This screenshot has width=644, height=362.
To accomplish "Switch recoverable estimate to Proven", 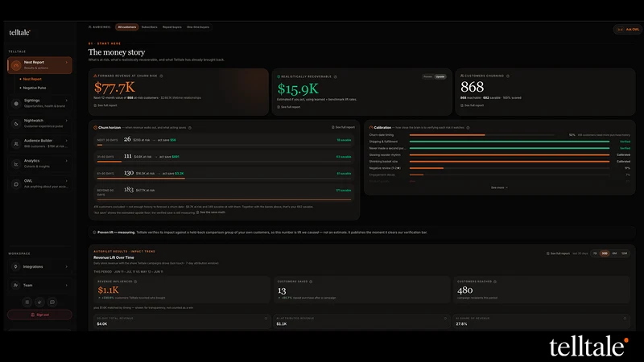I will [428, 76].
